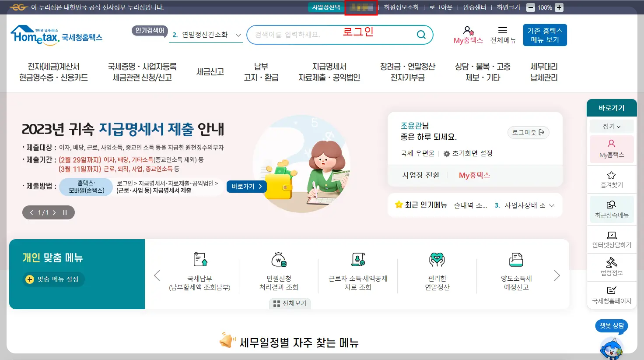Expand the 최근 인기메뉴 list
This screenshot has height=360, width=644.
tap(552, 205)
